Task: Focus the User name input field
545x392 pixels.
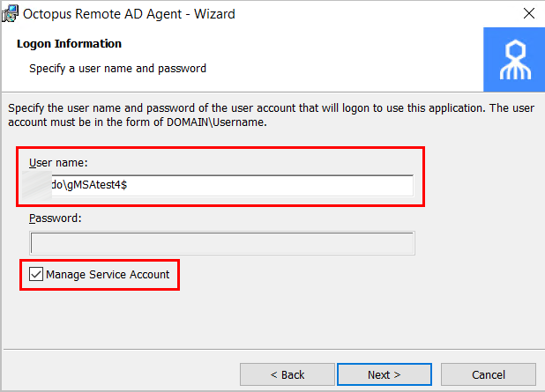Action: click(221, 185)
